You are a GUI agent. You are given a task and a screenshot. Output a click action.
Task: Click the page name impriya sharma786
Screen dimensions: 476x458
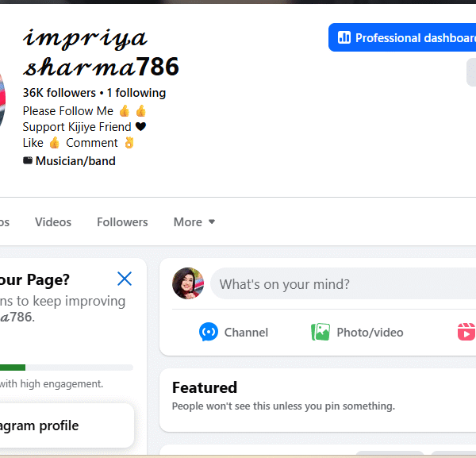[x=101, y=52]
